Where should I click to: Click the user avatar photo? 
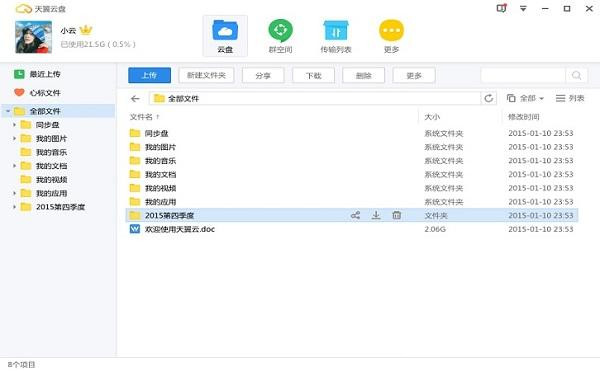[33, 37]
